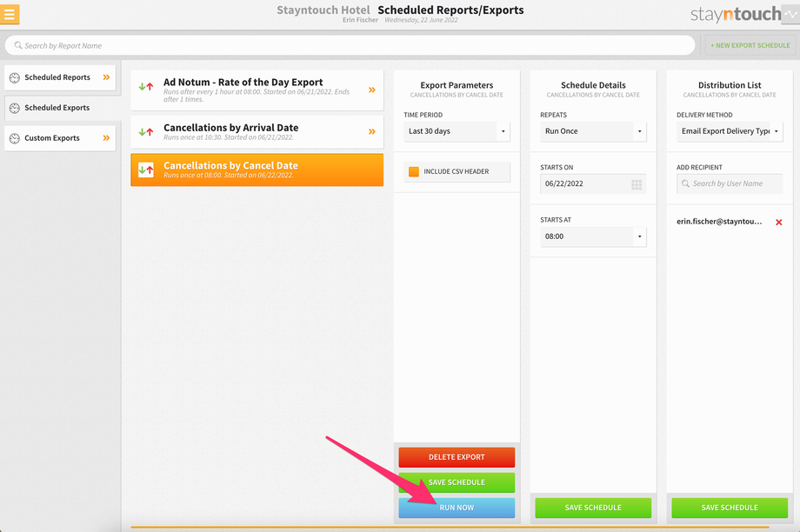Viewport: 800px width, 532px height.
Task: Open the Repeats dropdown
Action: (x=593, y=131)
